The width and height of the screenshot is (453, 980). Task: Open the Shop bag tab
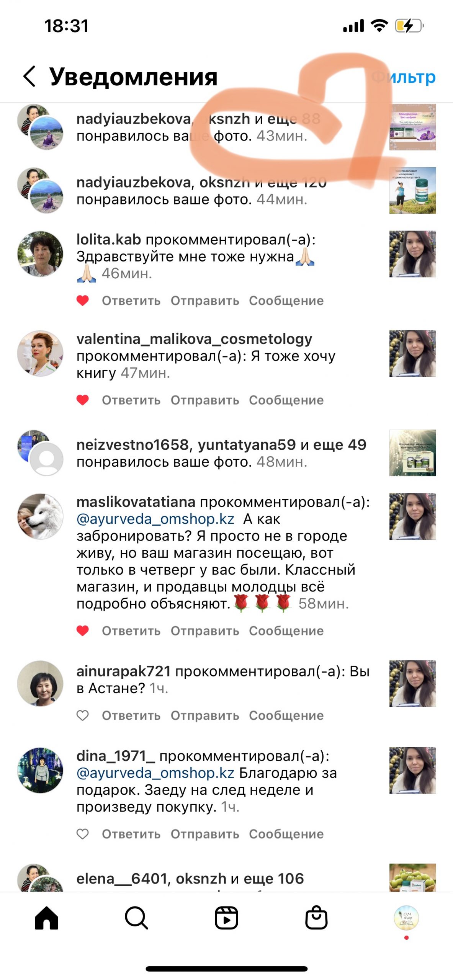pyautogui.click(x=316, y=917)
